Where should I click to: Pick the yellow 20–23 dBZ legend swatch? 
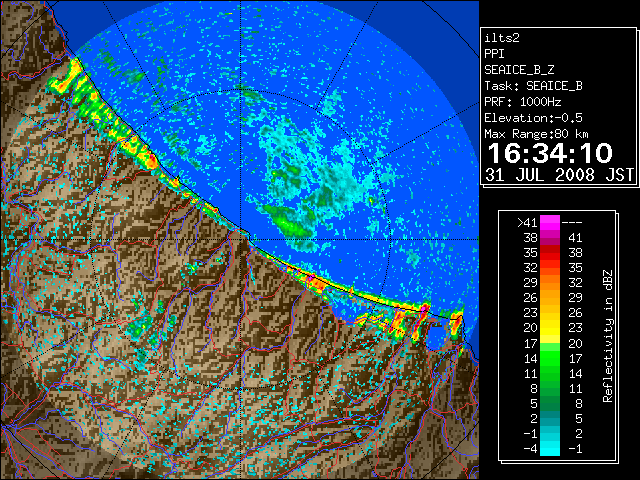click(x=549, y=328)
